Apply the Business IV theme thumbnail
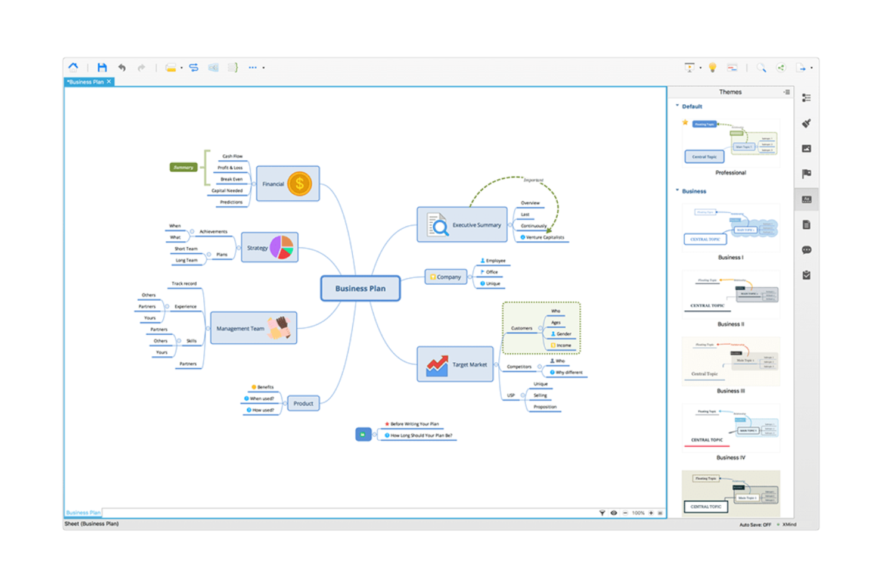The height and width of the screenshot is (588, 882). (x=731, y=428)
